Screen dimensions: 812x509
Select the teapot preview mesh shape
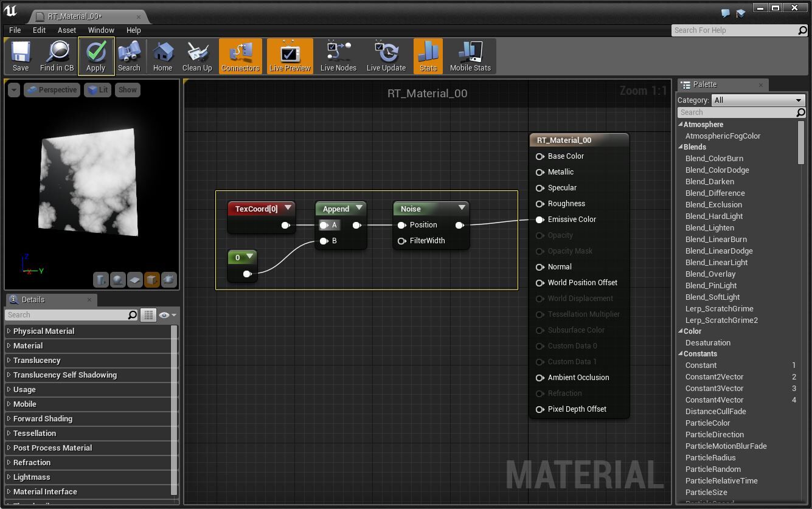coord(168,280)
